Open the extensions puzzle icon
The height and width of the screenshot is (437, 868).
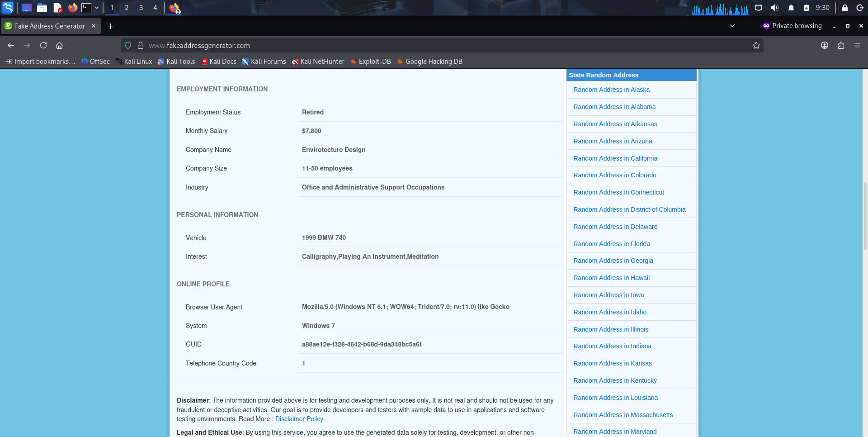tap(841, 45)
